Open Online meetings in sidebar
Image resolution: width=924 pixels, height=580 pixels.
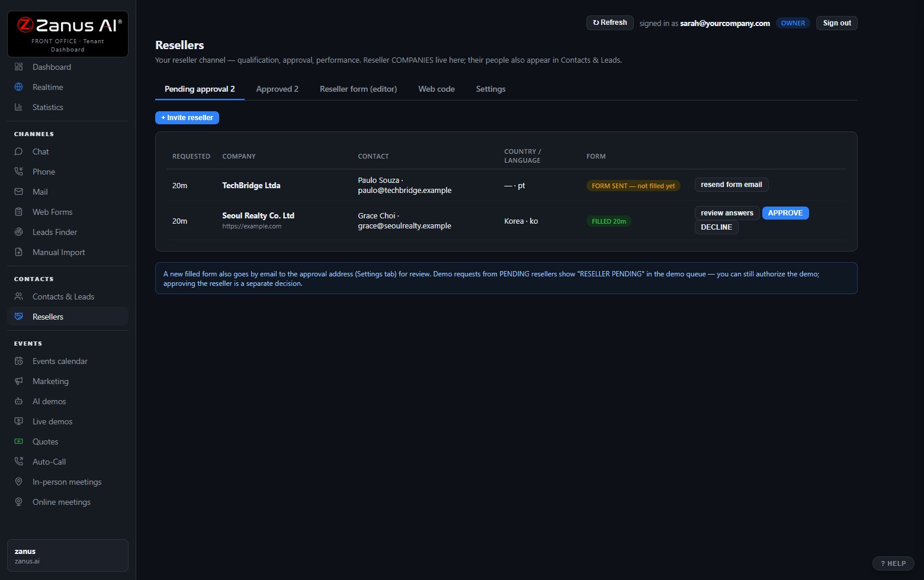click(x=68, y=502)
